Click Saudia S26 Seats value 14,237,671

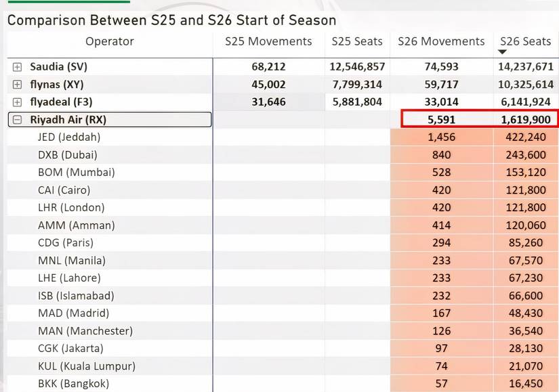click(526, 67)
